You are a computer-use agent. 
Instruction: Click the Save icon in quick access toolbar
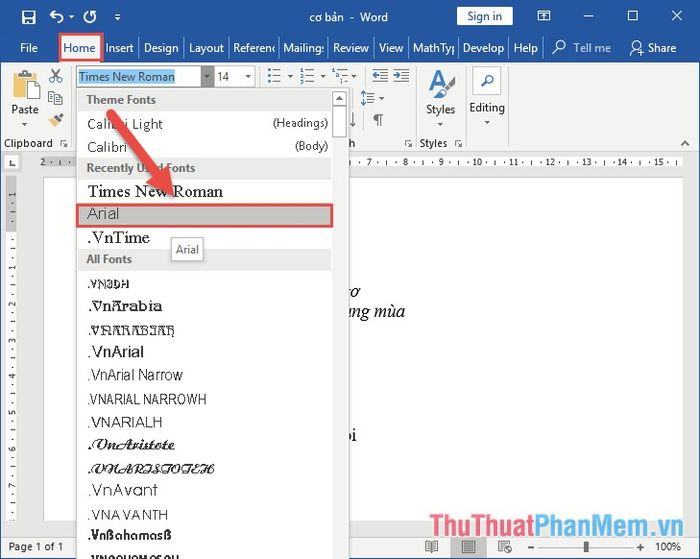point(29,17)
